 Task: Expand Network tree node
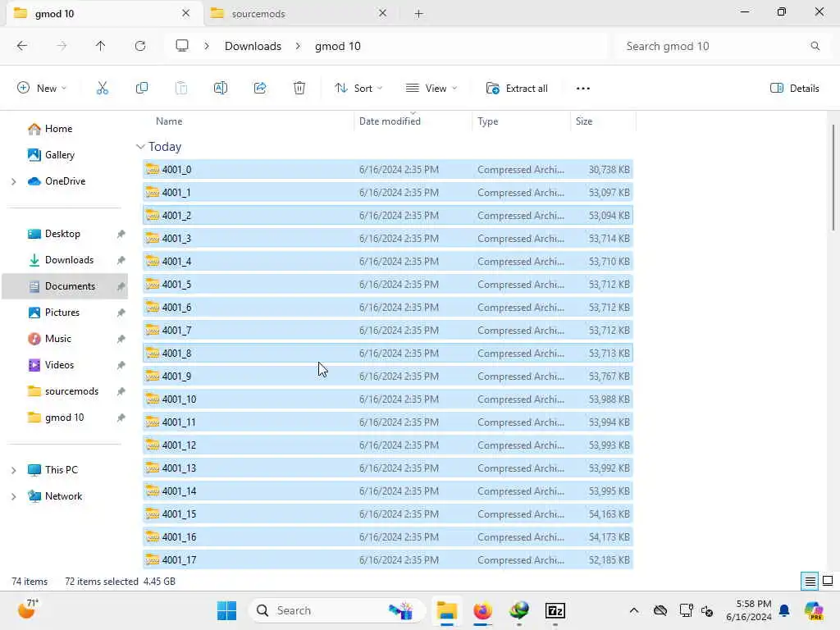(13, 496)
